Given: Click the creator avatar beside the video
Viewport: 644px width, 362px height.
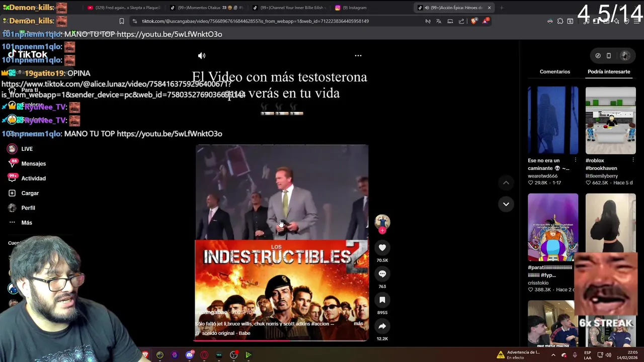Looking at the screenshot, I should click(x=382, y=222).
